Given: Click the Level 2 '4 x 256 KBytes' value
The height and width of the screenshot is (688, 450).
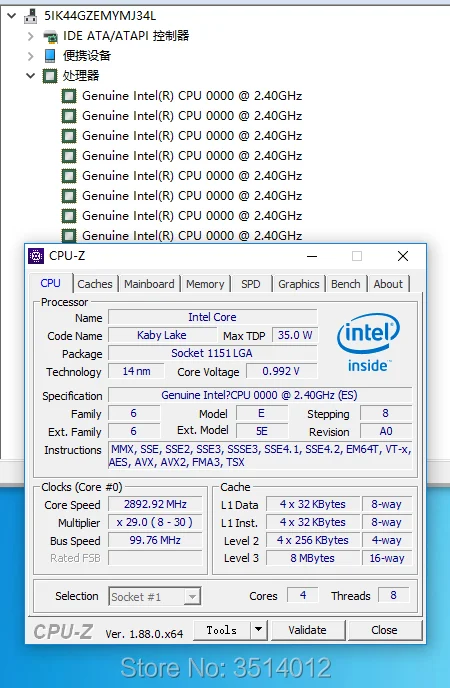Looking at the screenshot, I should (x=313, y=540).
